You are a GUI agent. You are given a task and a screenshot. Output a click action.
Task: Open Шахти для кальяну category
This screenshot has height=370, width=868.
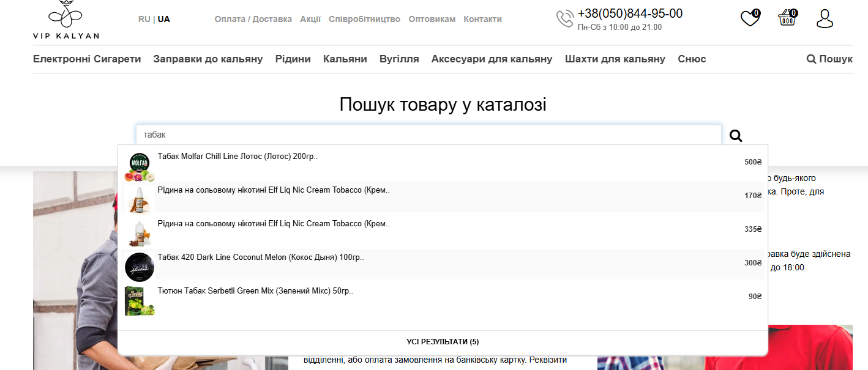pyautogui.click(x=615, y=59)
